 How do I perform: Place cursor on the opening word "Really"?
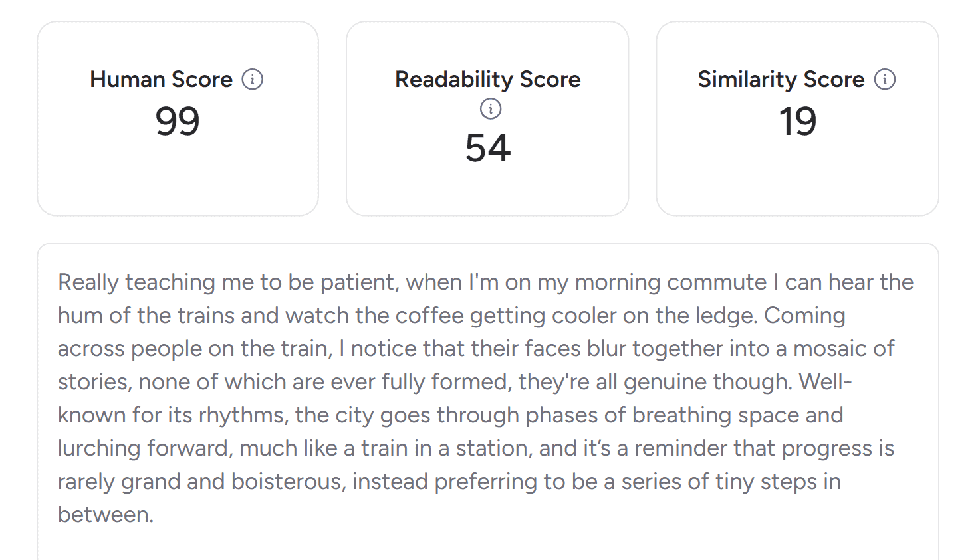[88, 282]
